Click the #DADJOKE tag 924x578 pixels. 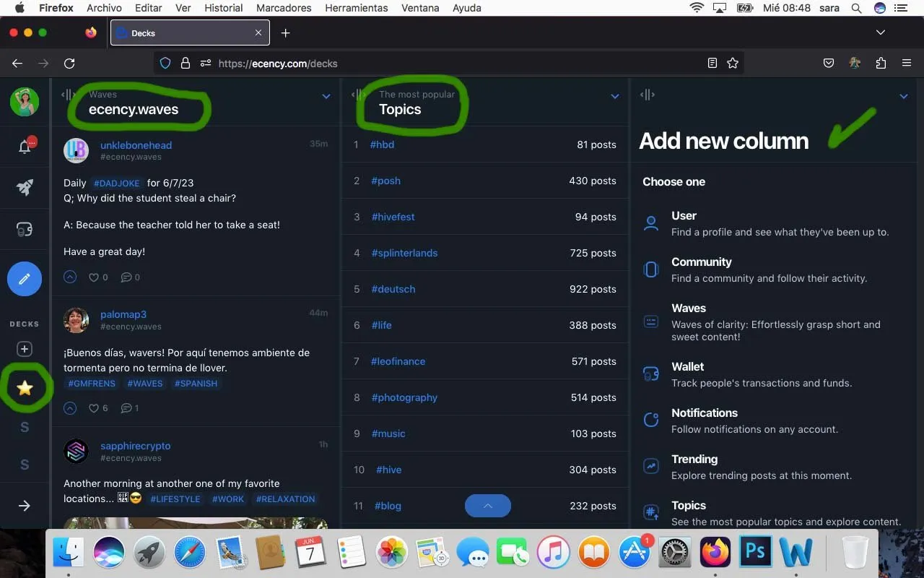(x=117, y=184)
